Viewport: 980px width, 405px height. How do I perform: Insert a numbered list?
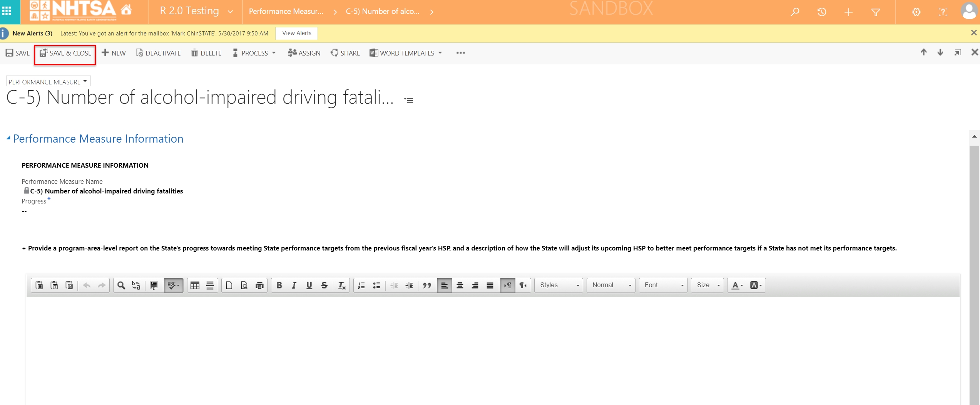point(361,285)
